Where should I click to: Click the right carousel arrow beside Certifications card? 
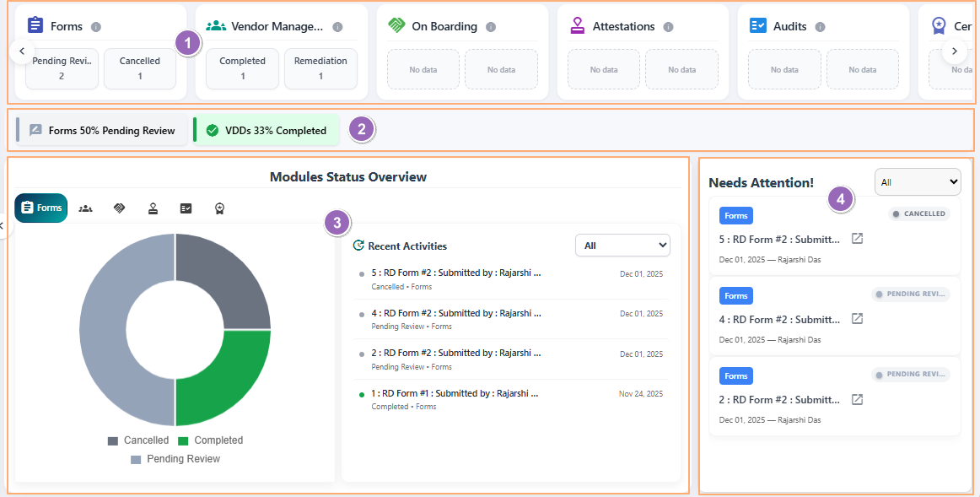[954, 51]
